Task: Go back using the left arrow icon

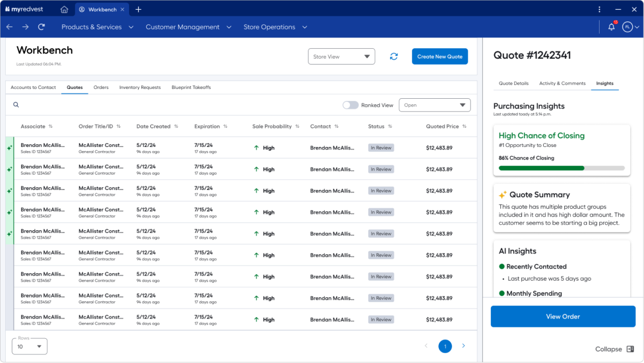Action: click(x=9, y=27)
